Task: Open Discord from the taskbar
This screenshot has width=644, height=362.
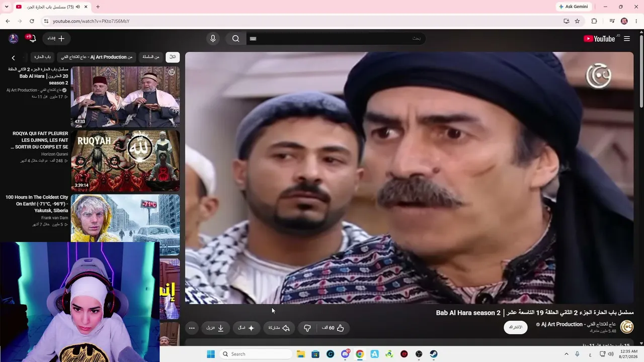Action: 345,354
